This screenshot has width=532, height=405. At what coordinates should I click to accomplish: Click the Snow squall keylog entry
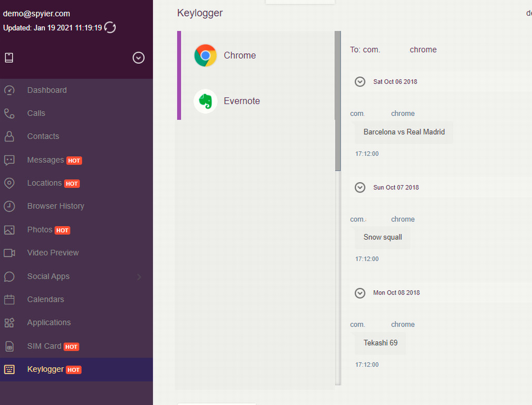coord(383,237)
